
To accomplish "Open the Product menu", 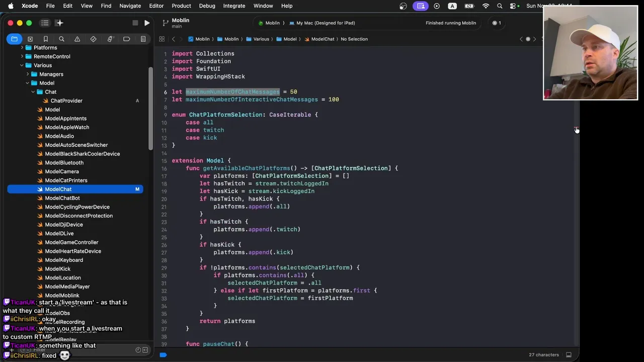I will coord(181,6).
